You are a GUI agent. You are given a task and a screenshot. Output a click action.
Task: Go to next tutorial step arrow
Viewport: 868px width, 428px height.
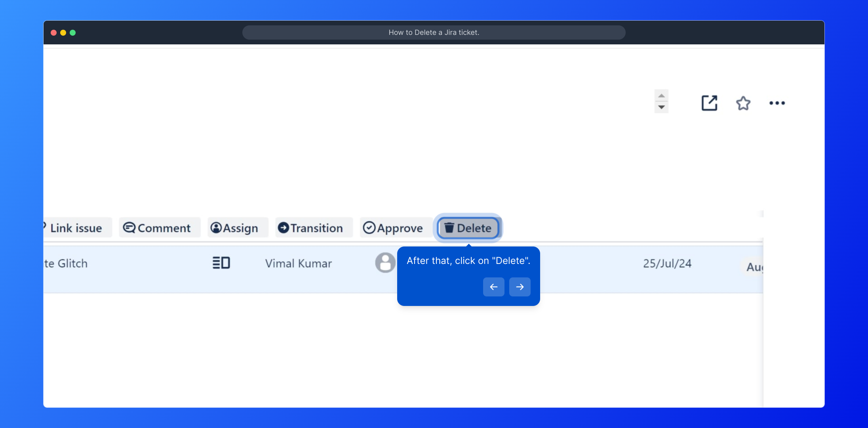520,287
